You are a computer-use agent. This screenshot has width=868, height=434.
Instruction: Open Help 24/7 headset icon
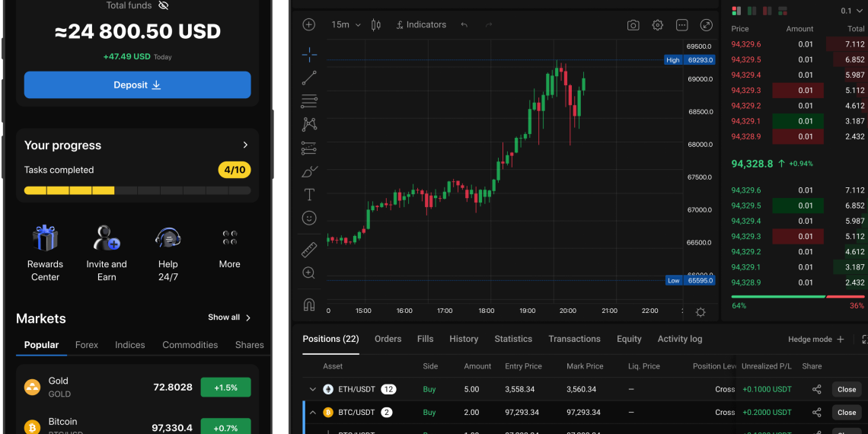click(x=168, y=238)
